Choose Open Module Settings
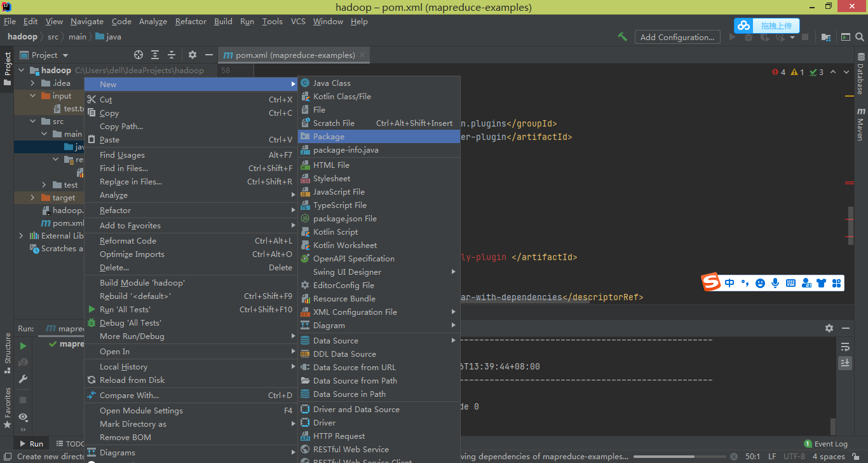The width and height of the screenshot is (868, 463). pos(191,410)
